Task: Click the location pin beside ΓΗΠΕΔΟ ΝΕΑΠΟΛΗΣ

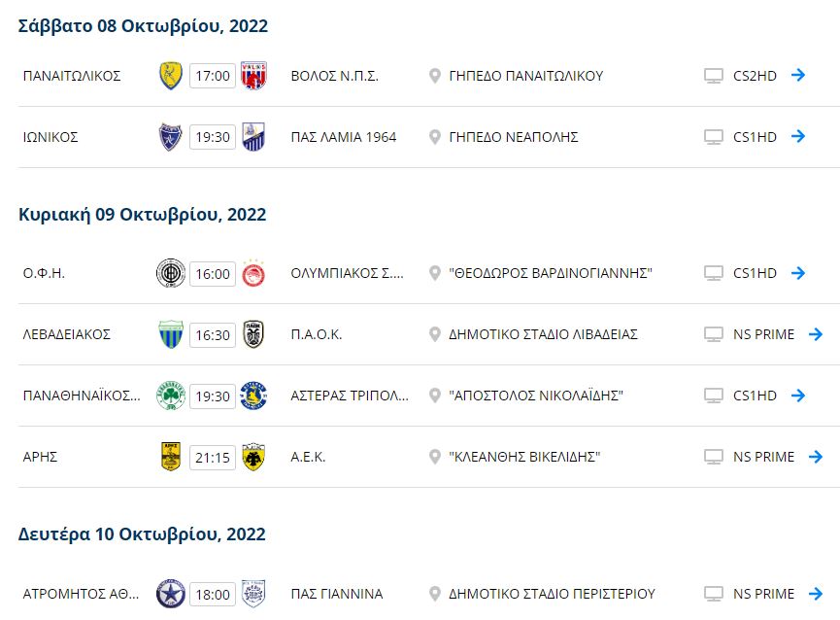Action: (435, 137)
